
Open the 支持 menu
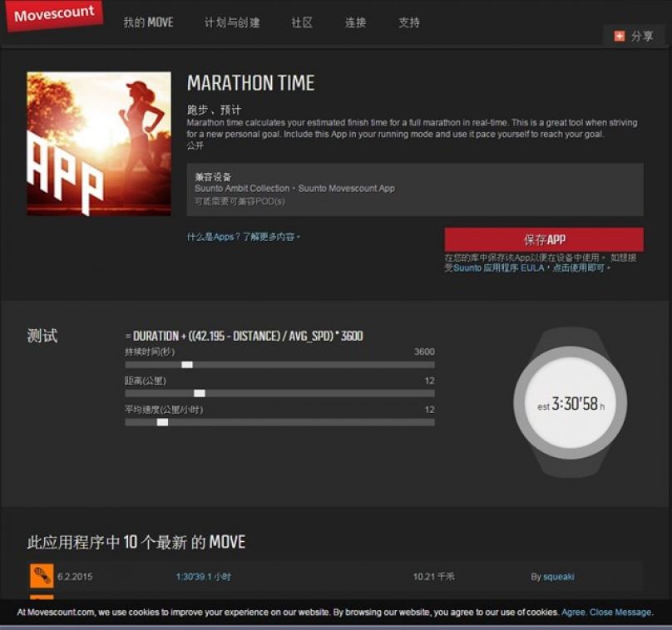[409, 22]
